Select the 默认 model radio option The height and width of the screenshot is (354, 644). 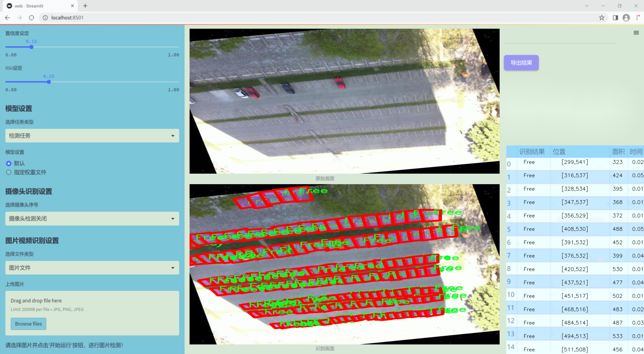(x=9, y=164)
